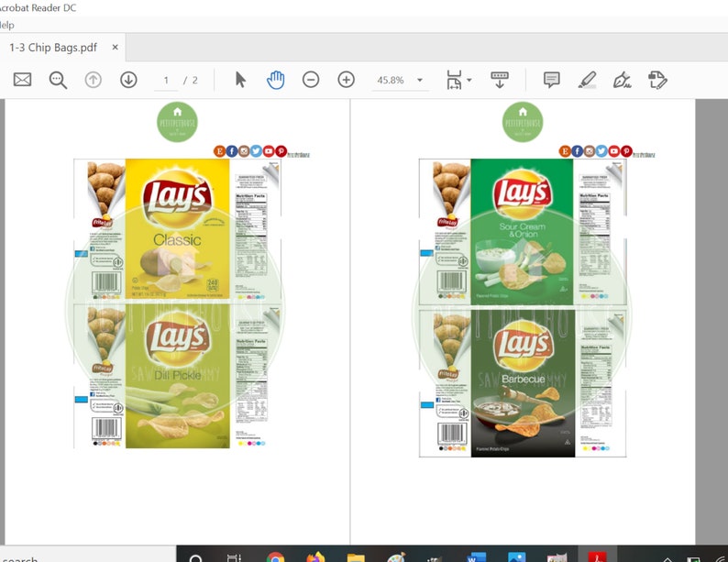Click Facebook icon on left page
The image size is (728, 562).
232,151
